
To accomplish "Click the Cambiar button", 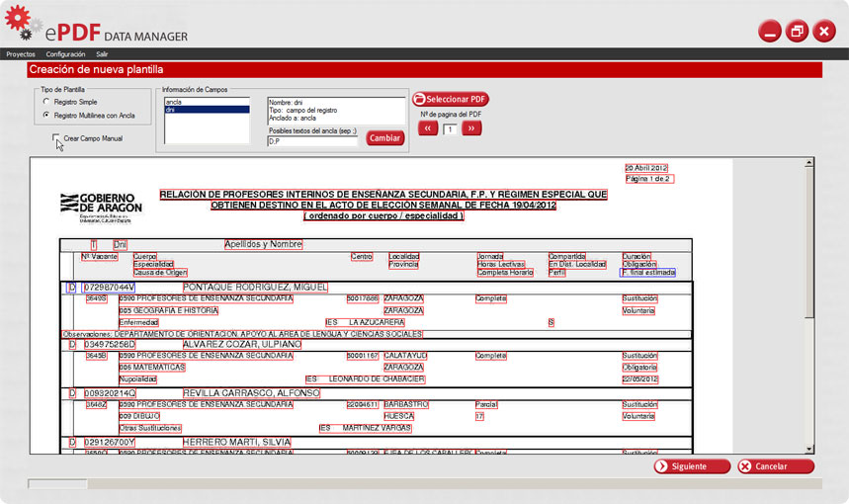I will click(x=385, y=138).
